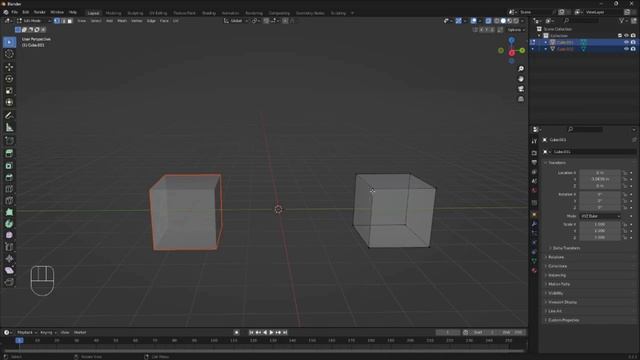Select the Loop Cut tool
The height and width of the screenshot is (360, 640).
point(9,189)
